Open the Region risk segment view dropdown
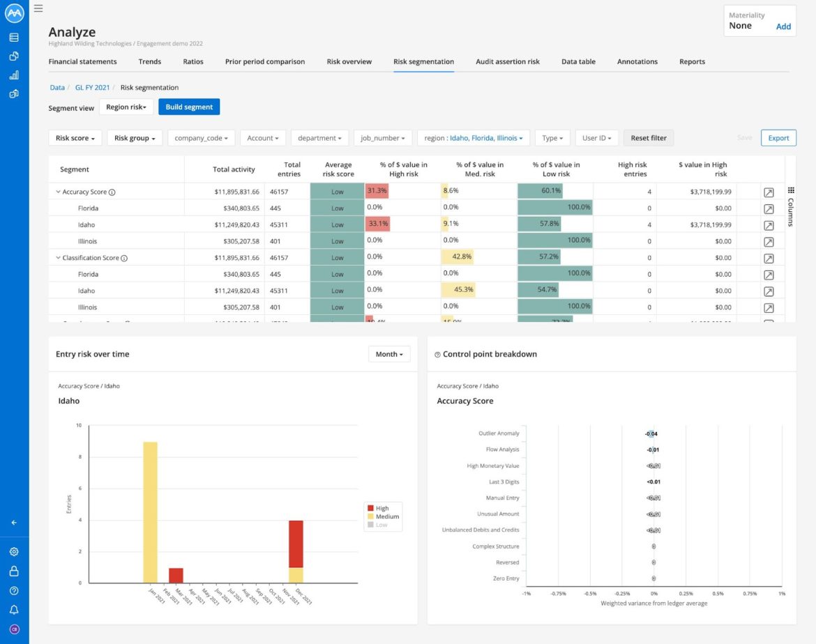This screenshot has height=644, width=816. [126, 107]
